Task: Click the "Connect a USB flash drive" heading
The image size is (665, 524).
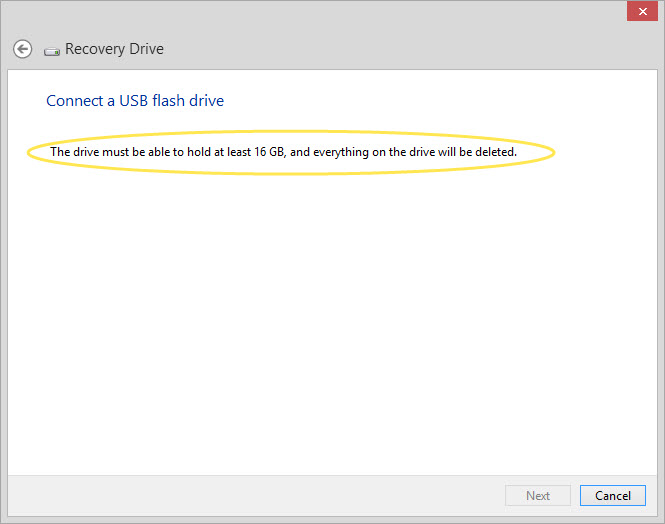Action: click(135, 101)
